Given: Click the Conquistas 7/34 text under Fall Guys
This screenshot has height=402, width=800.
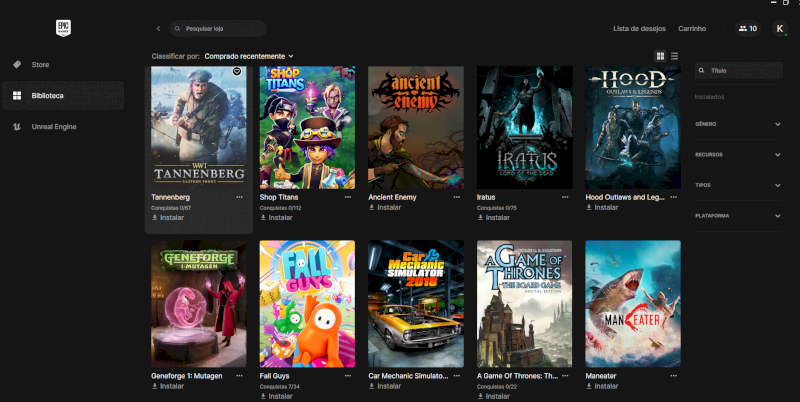Looking at the screenshot, I should pyautogui.click(x=280, y=387).
